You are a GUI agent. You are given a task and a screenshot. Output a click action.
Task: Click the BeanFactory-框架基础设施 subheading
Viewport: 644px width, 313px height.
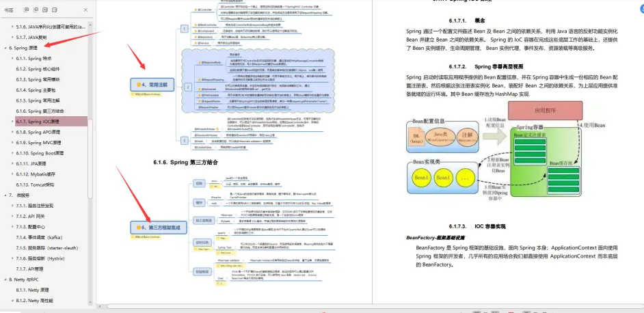click(435, 237)
